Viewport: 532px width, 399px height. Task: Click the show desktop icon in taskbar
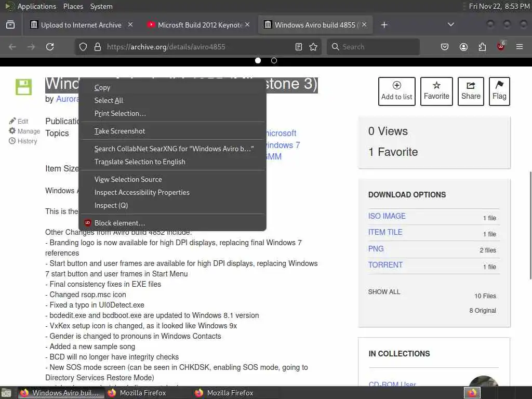tap(6, 393)
